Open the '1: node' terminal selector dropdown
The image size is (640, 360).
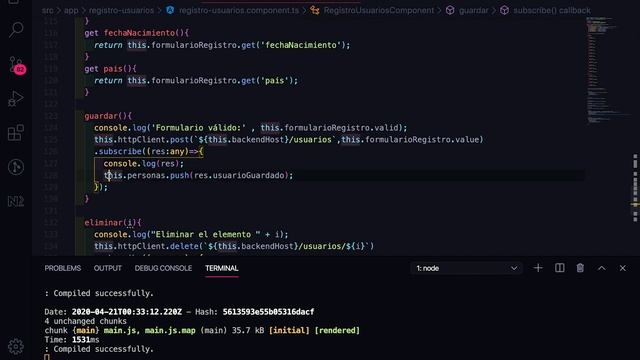click(x=467, y=268)
